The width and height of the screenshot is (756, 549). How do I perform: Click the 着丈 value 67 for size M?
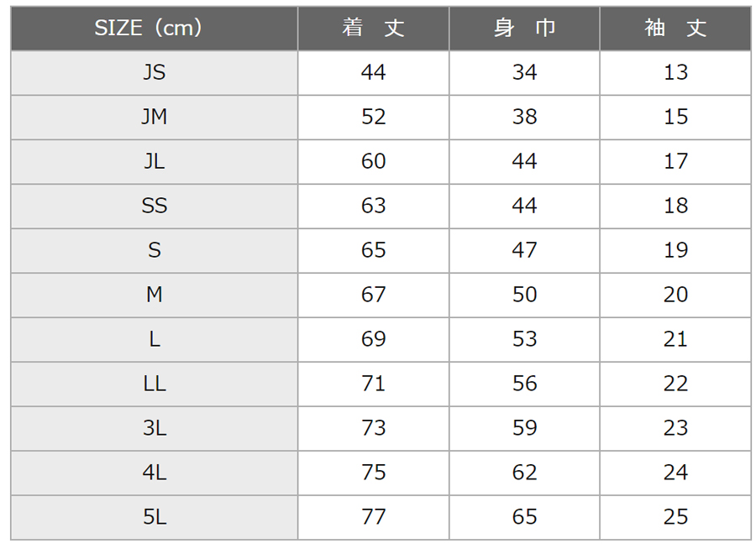374,295
